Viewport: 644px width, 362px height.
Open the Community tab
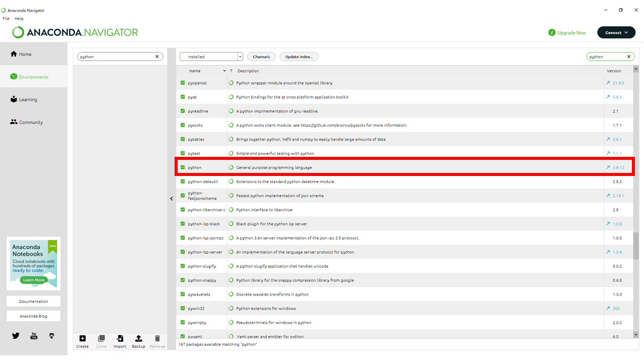coord(34,122)
